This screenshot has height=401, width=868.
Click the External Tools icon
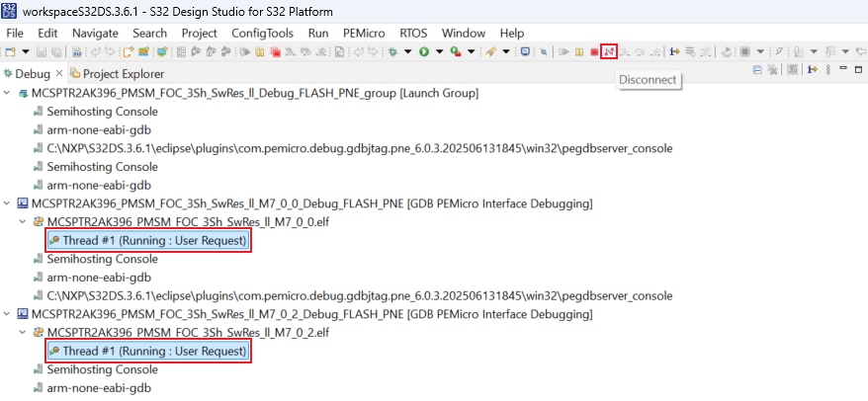455,51
